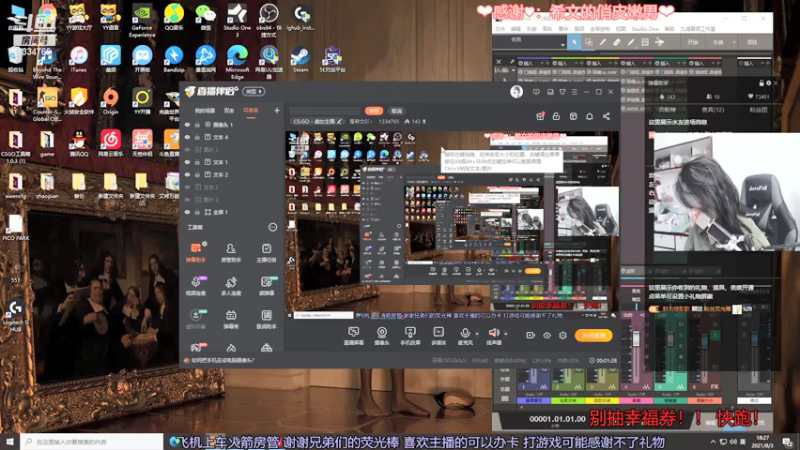Image resolution: width=800 pixels, height=450 pixels.
Task: Open the Steam desktop icon
Action: coord(300,59)
